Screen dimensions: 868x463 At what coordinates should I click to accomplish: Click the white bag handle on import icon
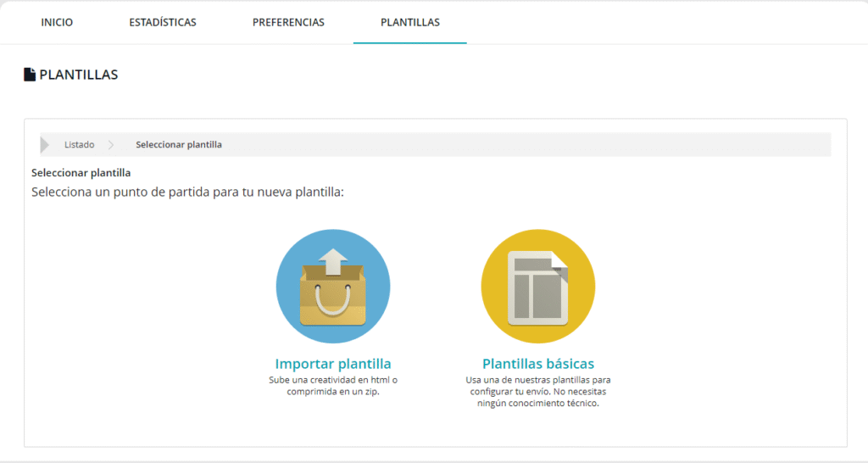333,298
